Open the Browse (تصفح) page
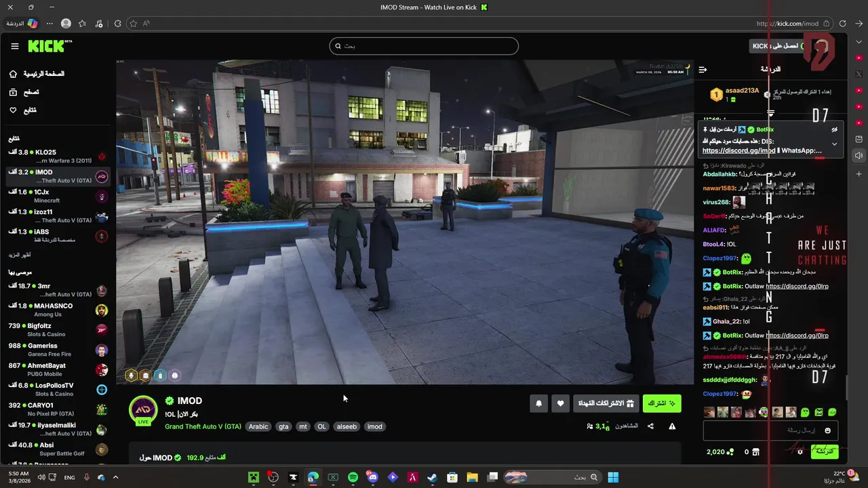 point(24,92)
